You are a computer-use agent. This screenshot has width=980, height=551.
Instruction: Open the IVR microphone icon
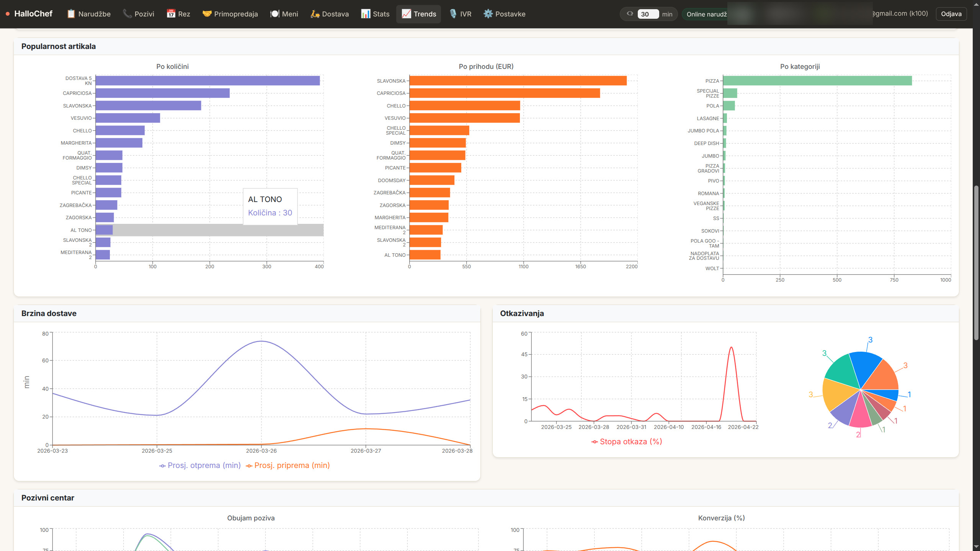point(453,14)
